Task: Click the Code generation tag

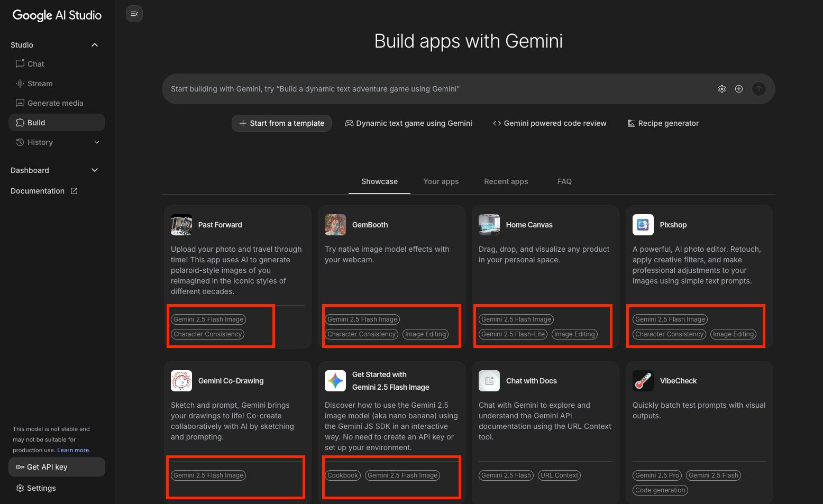Action: [660, 490]
